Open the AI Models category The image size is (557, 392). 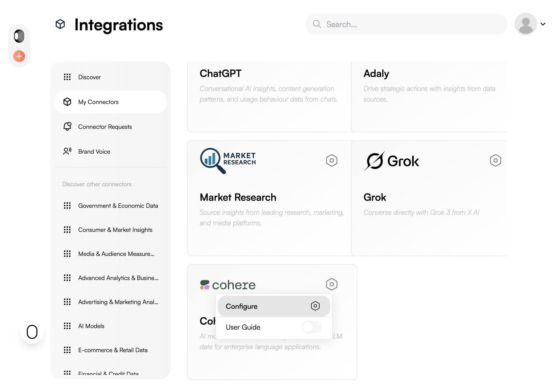coord(91,326)
